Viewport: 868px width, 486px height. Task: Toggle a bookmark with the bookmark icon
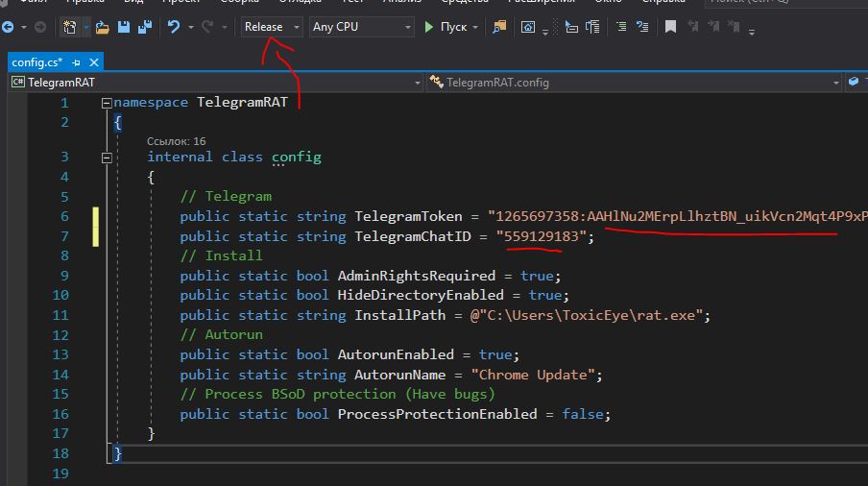click(x=670, y=27)
